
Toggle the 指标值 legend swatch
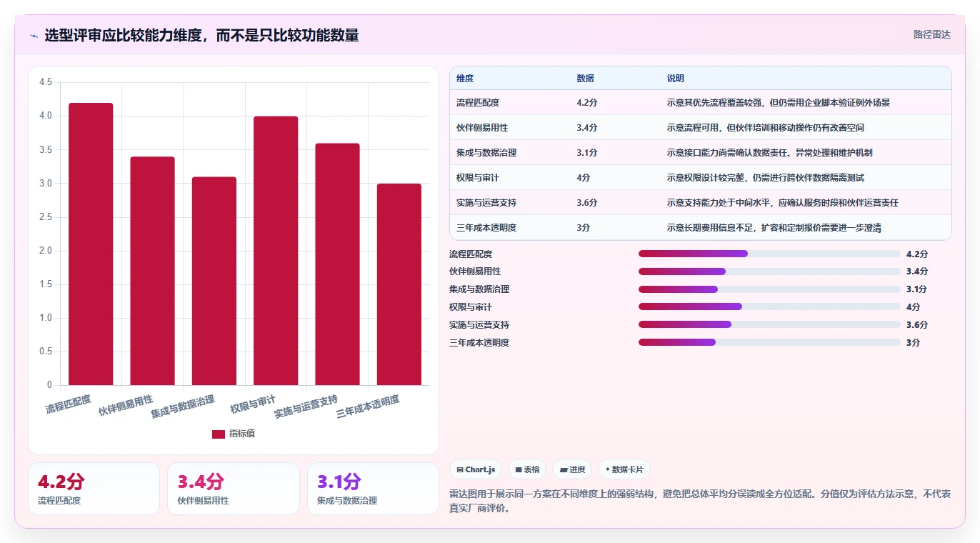pos(219,434)
